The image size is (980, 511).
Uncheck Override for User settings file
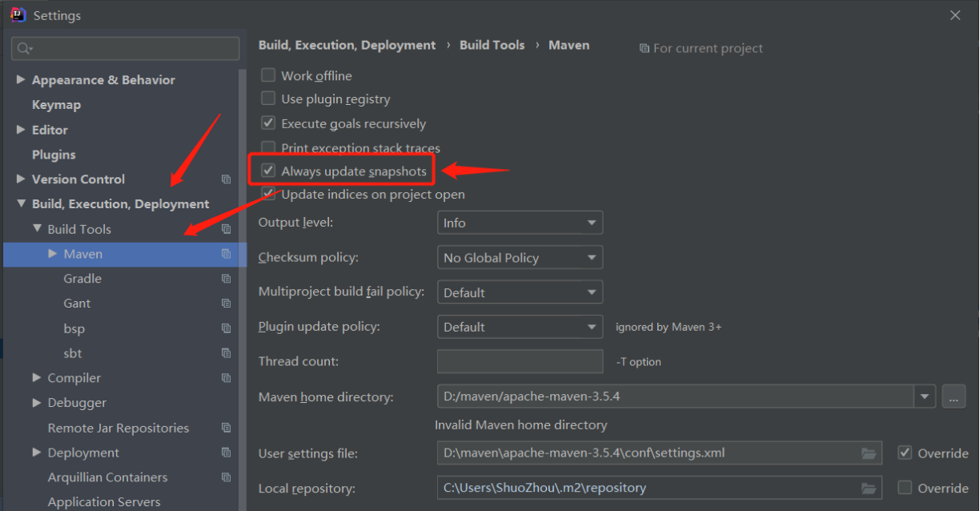tap(905, 453)
